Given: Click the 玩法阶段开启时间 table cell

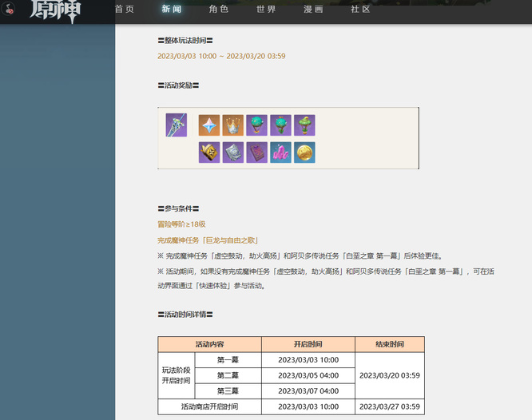Looking at the screenshot, I should coord(176,375).
